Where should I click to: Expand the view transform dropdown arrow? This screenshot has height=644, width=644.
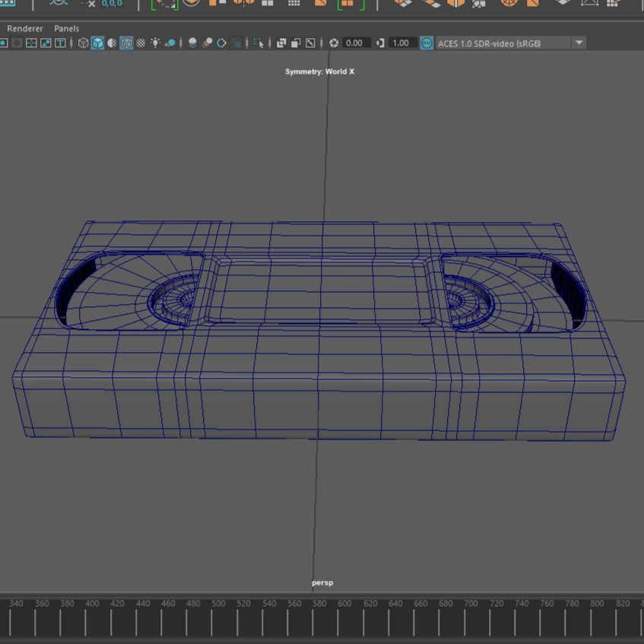[579, 43]
